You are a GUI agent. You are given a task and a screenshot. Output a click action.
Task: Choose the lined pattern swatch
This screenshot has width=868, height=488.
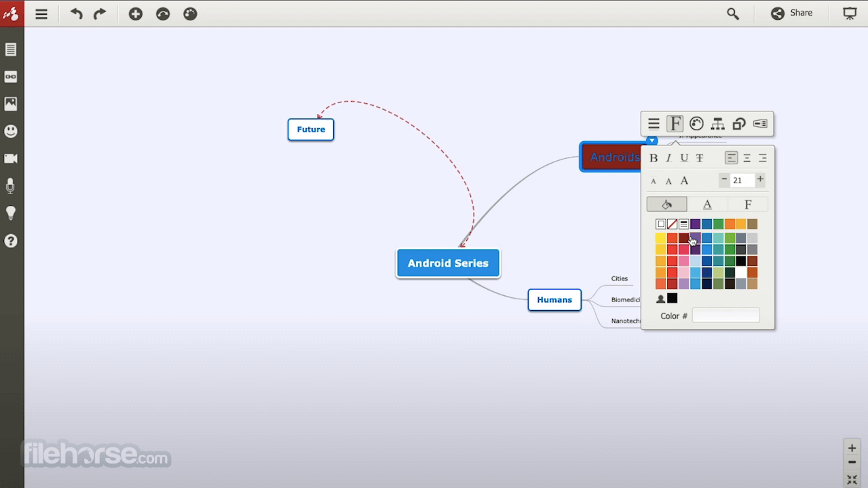(x=683, y=224)
